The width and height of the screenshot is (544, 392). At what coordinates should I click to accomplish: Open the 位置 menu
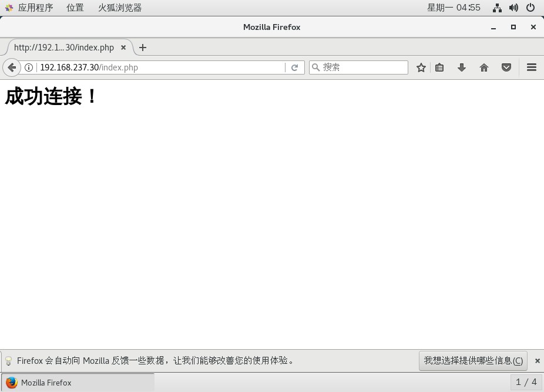[75, 8]
